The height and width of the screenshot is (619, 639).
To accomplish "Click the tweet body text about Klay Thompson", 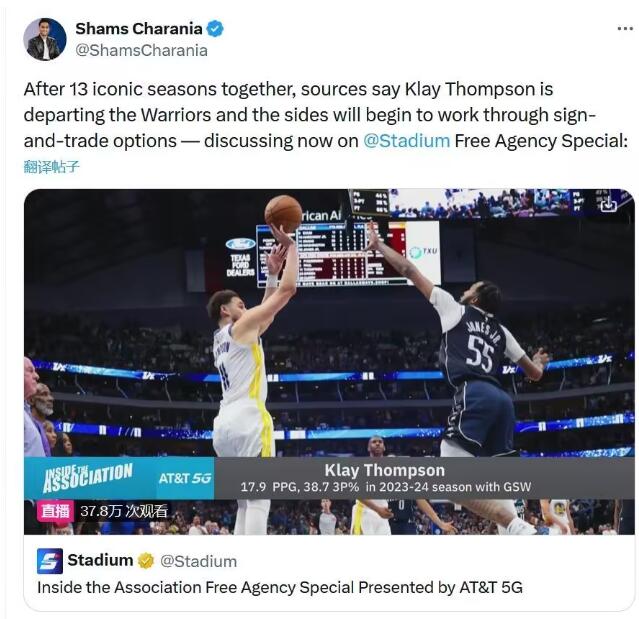I will click(325, 115).
